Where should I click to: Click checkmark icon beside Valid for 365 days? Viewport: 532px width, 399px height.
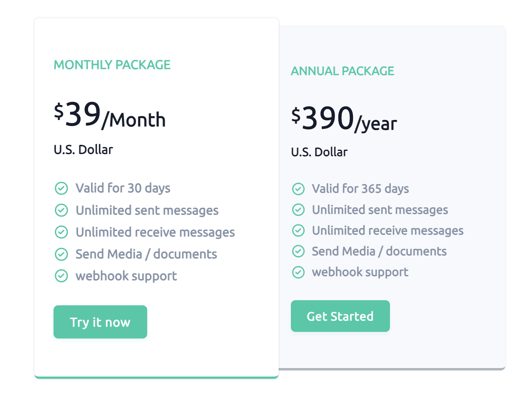(x=298, y=189)
